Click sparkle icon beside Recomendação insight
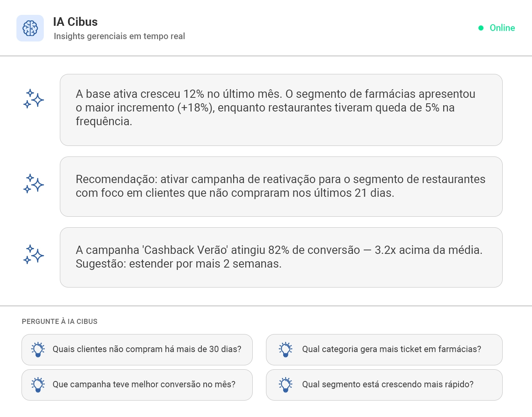 click(33, 183)
